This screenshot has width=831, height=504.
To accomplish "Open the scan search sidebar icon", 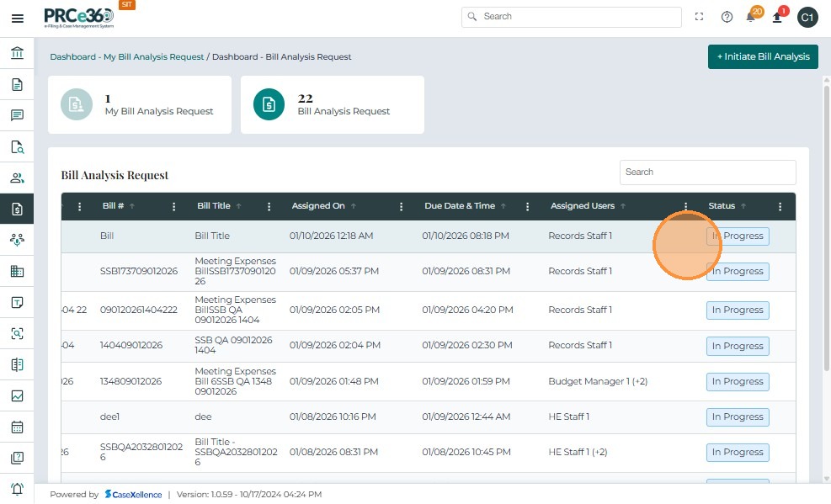I will tap(17, 333).
